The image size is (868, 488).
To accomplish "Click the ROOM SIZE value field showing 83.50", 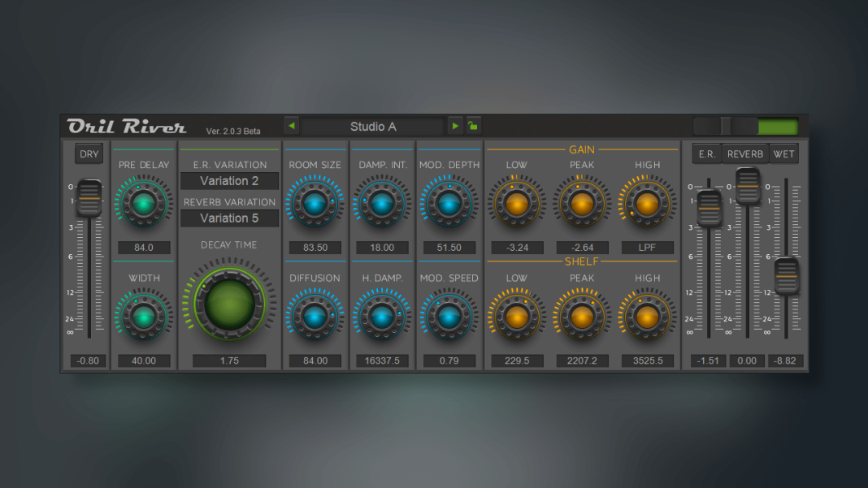I will 315,247.
